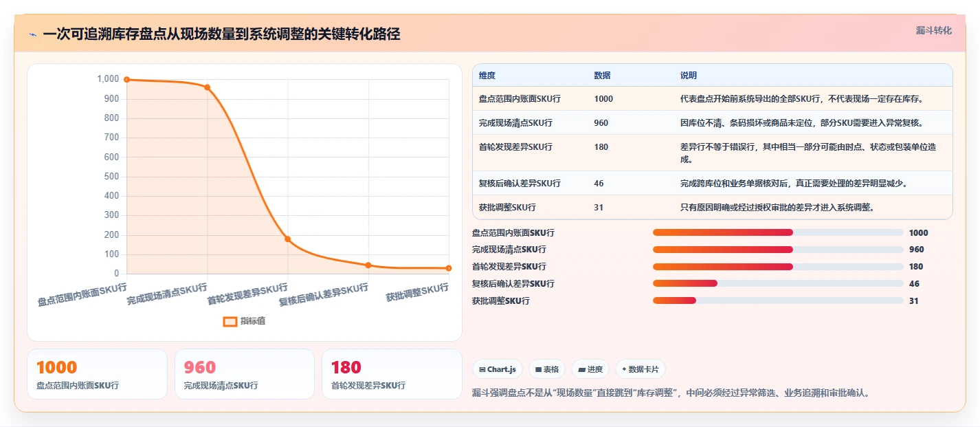
Task: Click table cell 首轮发现差异SKU行
Action: (515, 147)
